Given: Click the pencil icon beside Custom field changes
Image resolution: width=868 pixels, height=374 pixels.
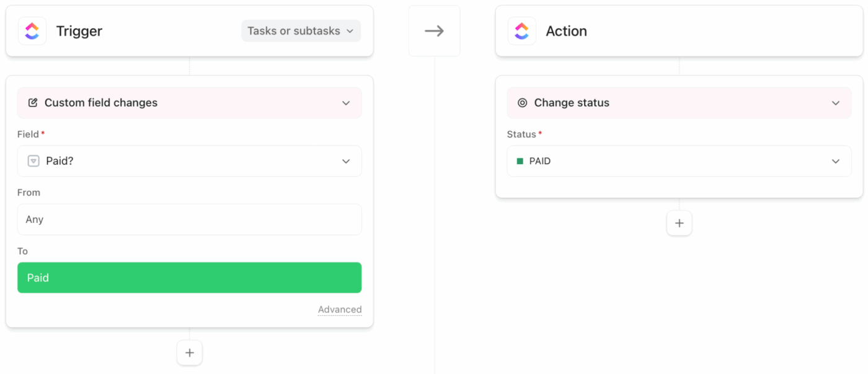Looking at the screenshot, I should coord(33,103).
